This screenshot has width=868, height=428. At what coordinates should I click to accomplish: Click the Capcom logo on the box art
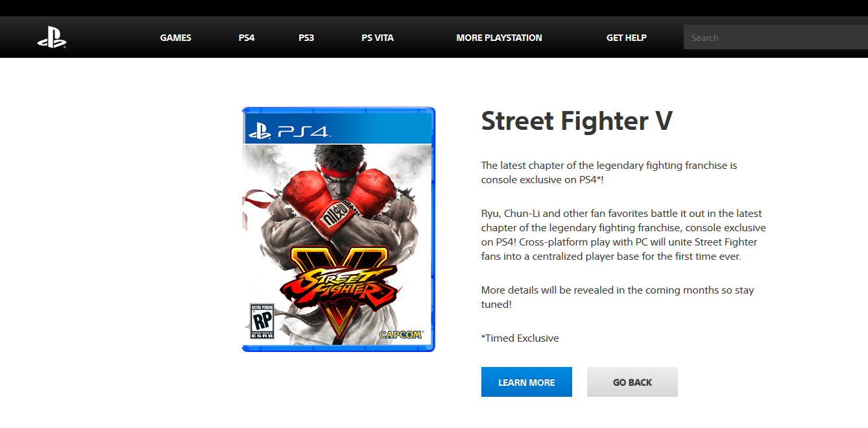[x=400, y=334]
